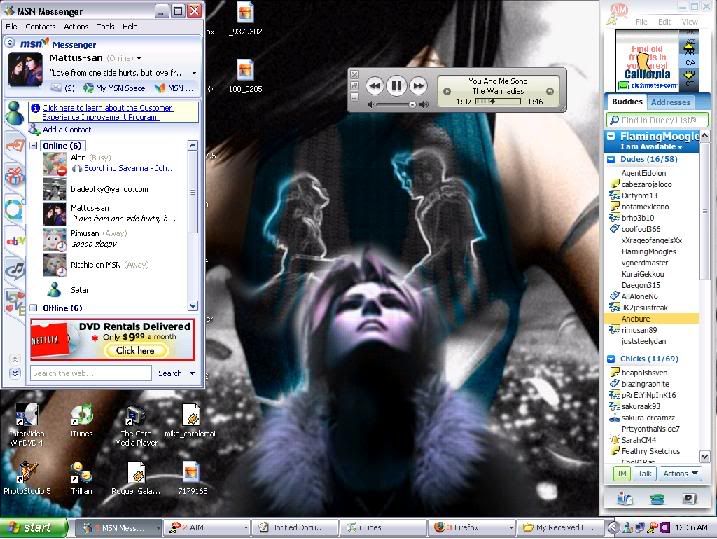Open the AIM Actions dropdown

pyautogui.click(x=680, y=474)
